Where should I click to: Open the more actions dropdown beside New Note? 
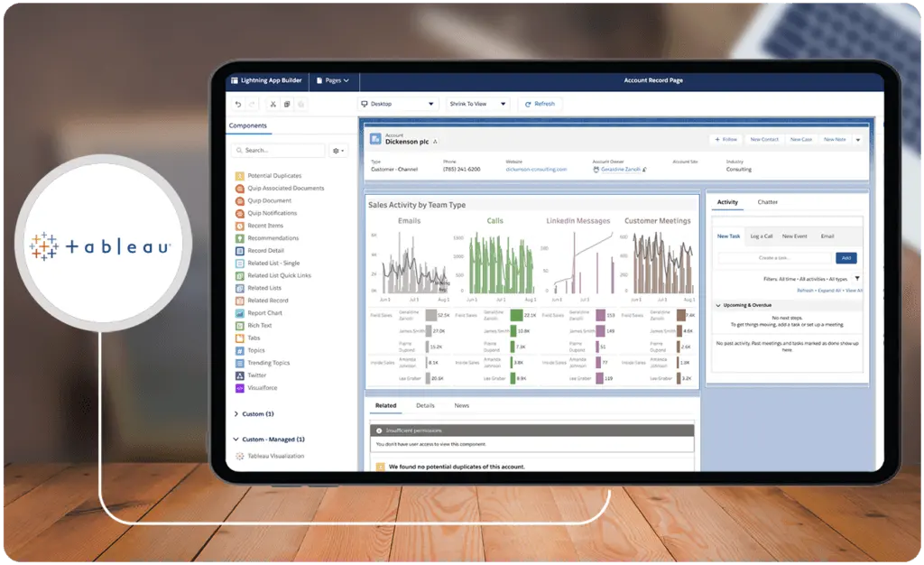(x=858, y=140)
